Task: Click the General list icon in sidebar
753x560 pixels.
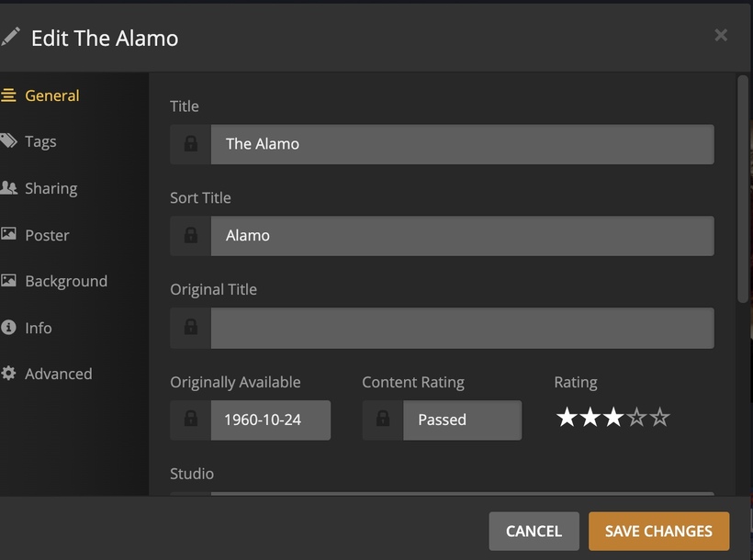Action: click(x=9, y=95)
